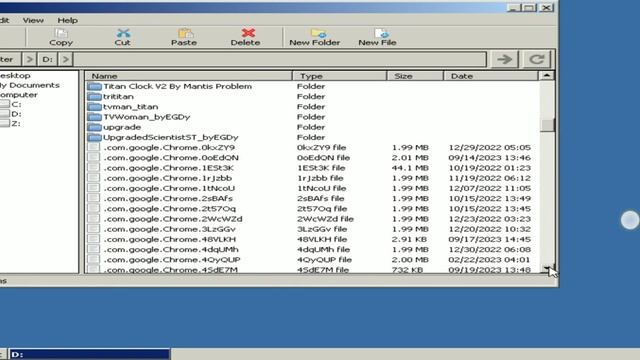Click the D: taskbar window button

(89, 354)
